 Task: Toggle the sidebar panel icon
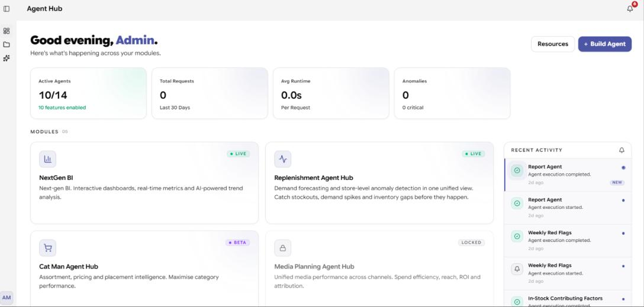[7, 9]
